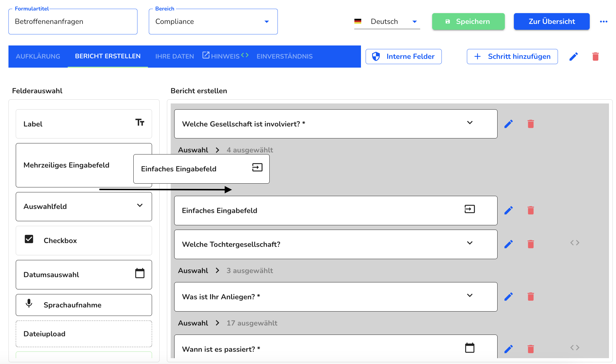Delete the current step with toolbar trash
616x364 pixels.
pos(595,57)
